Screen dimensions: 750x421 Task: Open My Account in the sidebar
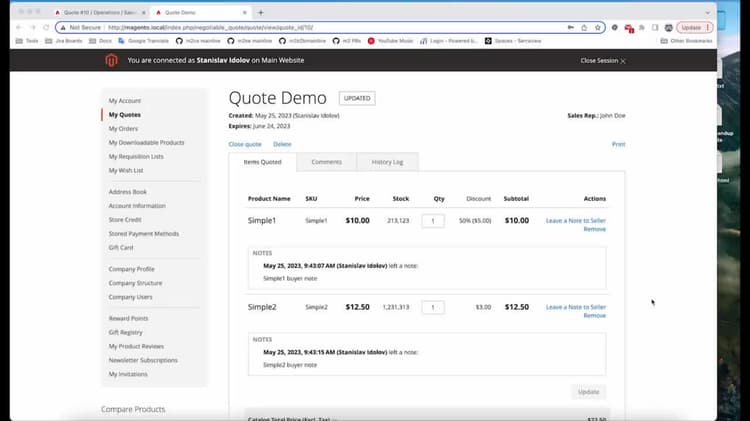(x=124, y=101)
